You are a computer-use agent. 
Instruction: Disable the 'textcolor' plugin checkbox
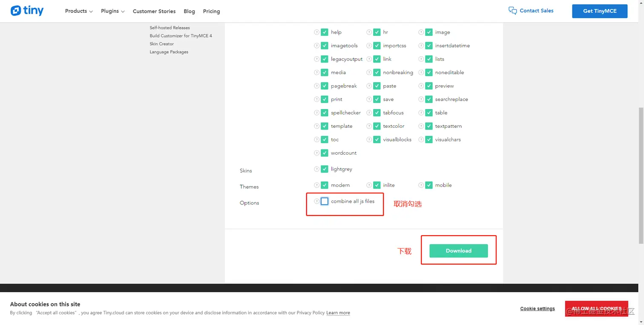click(x=377, y=126)
